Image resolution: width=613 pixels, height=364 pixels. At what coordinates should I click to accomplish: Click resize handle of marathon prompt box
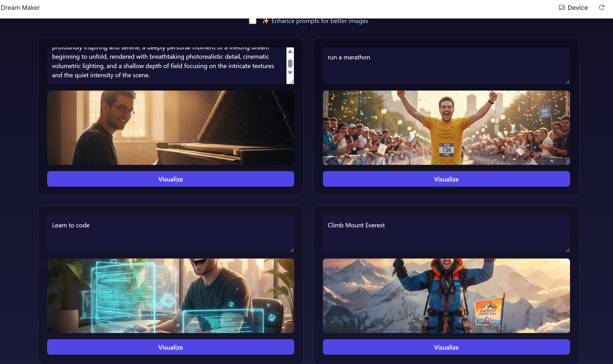(568, 82)
